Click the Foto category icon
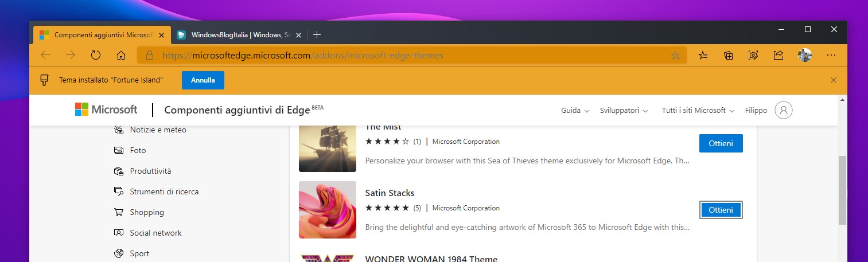 pyautogui.click(x=119, y=150)
